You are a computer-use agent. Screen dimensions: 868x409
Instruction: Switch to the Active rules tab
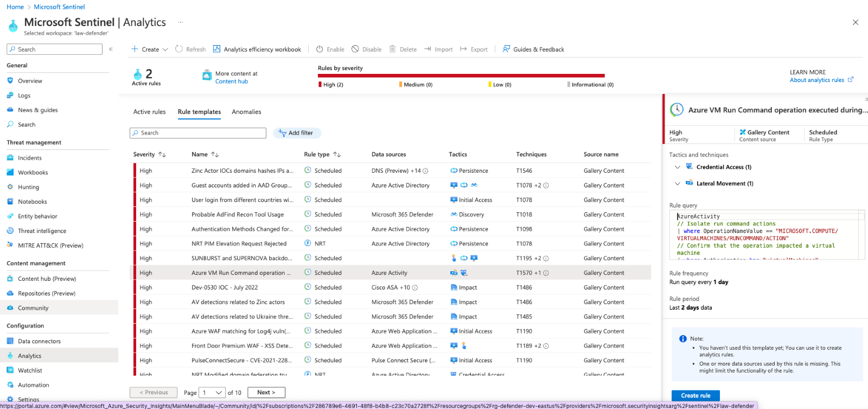pyautogui.click(x=150, y=112)
